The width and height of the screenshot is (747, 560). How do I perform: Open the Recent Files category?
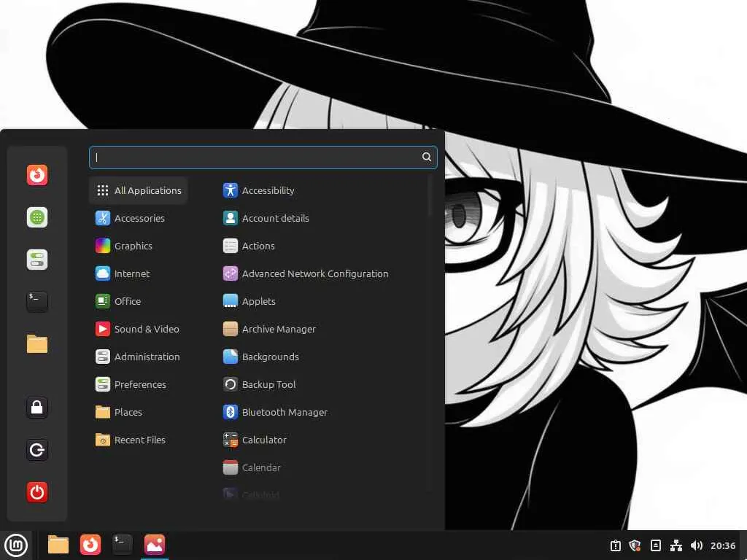coord(138,440)
